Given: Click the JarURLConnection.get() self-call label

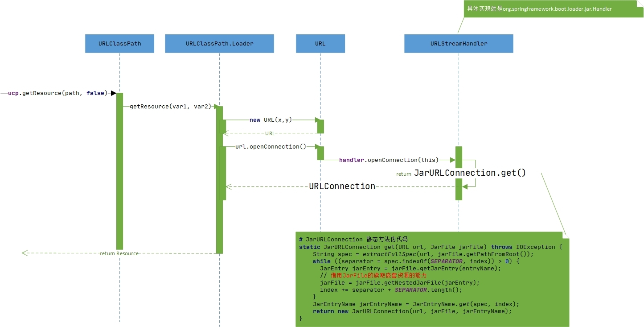Looking at the screenshot, I should point(470,173).
